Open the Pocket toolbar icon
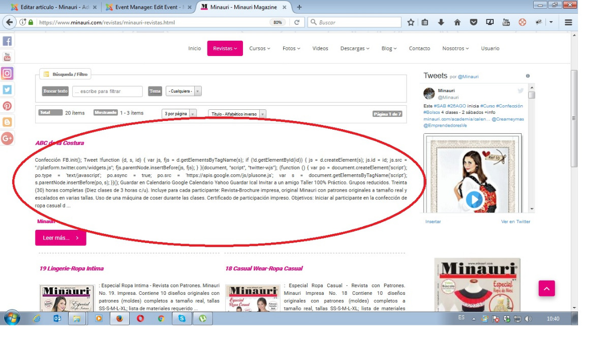The width and height of the screenshot is (610, 364). (x=473, y=22)
